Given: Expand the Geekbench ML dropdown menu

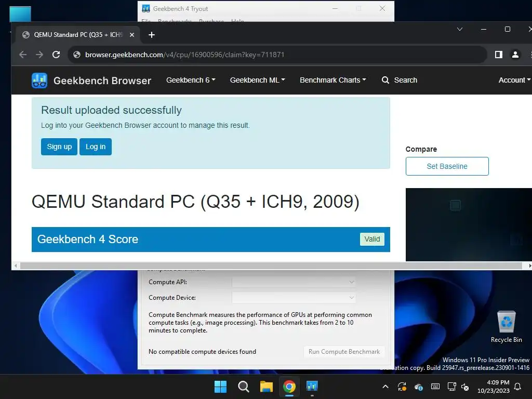Looking at the screenshot, I should [x=258, y=80].
